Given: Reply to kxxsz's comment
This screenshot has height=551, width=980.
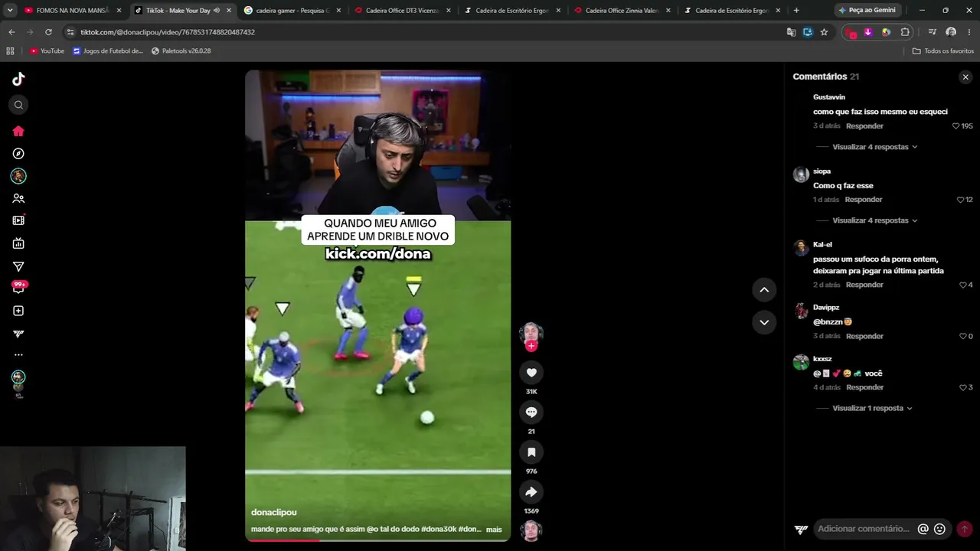Looking at the screenshot, I should 864,387.
